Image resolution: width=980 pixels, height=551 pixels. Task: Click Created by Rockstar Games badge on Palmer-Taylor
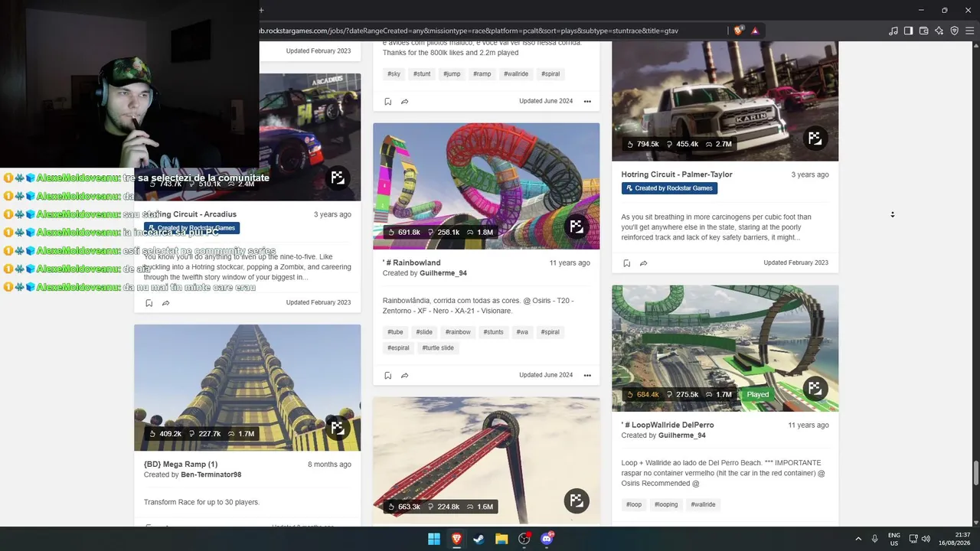(669, 188)
